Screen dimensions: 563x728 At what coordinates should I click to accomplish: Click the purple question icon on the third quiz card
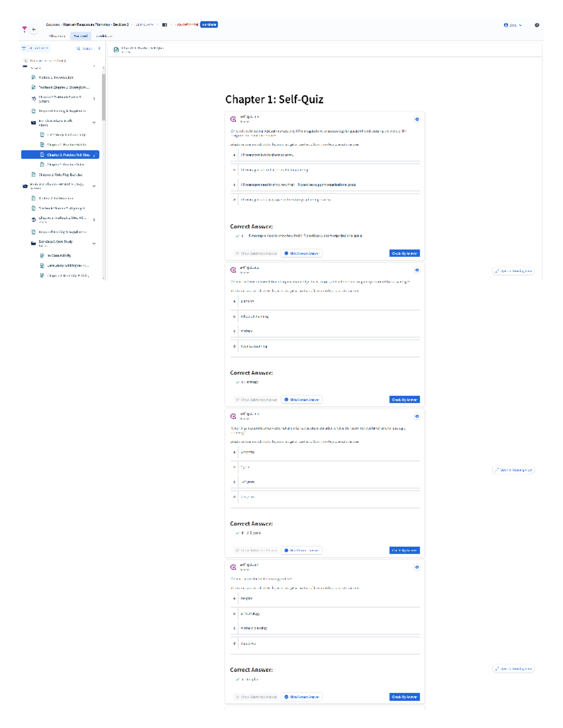[233, 416]
